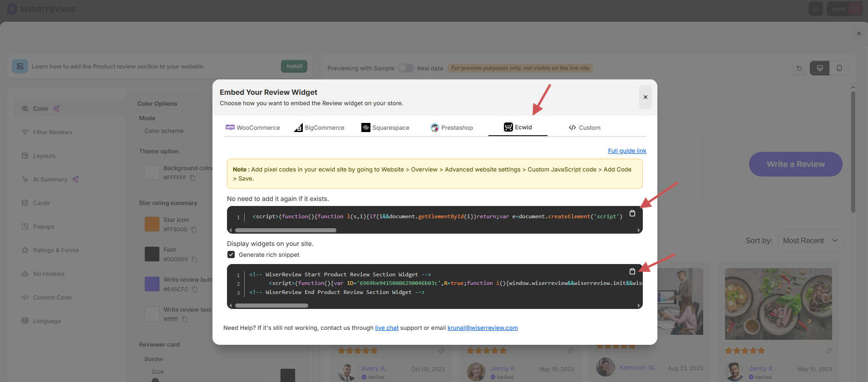Copy the first script code snippet
This screenshot has width=868, height=382.
coord(632,213)
